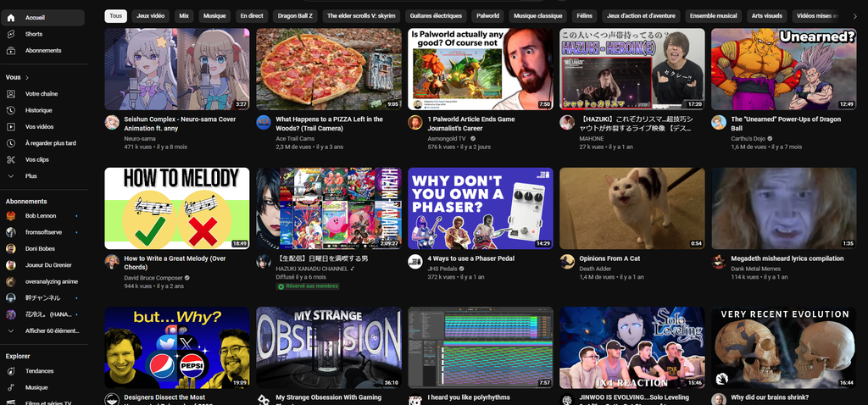This screenshot has width=868, height=405.
Task: Select the En direct filter chip
Action: 252,16
